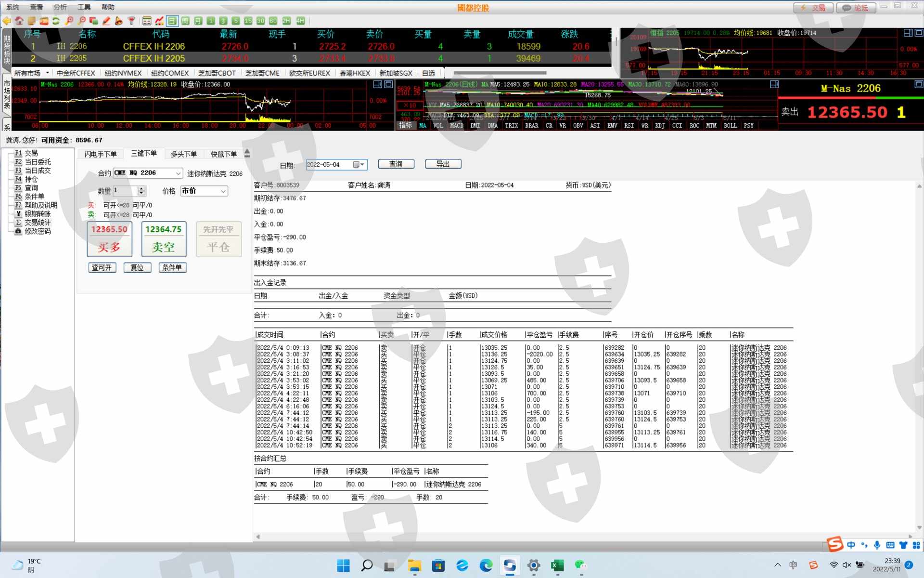Open the 分析 menu
Screen dimensions: 924x578
[60, 7]
